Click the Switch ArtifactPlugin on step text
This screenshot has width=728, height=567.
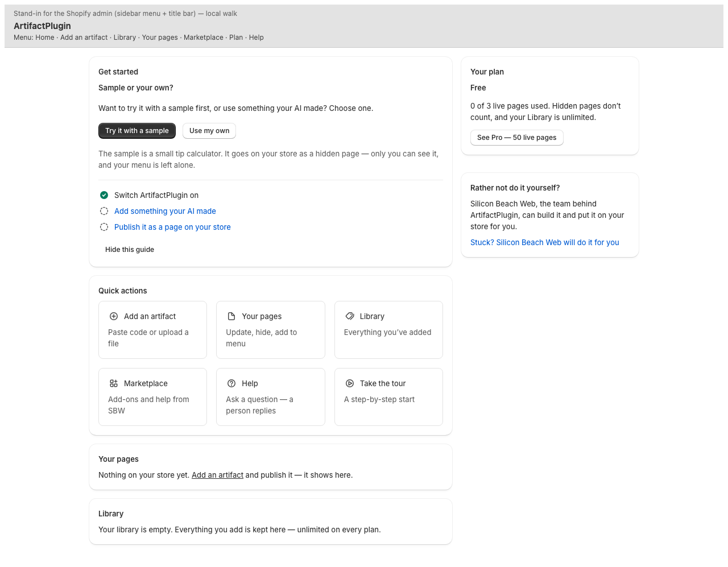pos(156,195)
